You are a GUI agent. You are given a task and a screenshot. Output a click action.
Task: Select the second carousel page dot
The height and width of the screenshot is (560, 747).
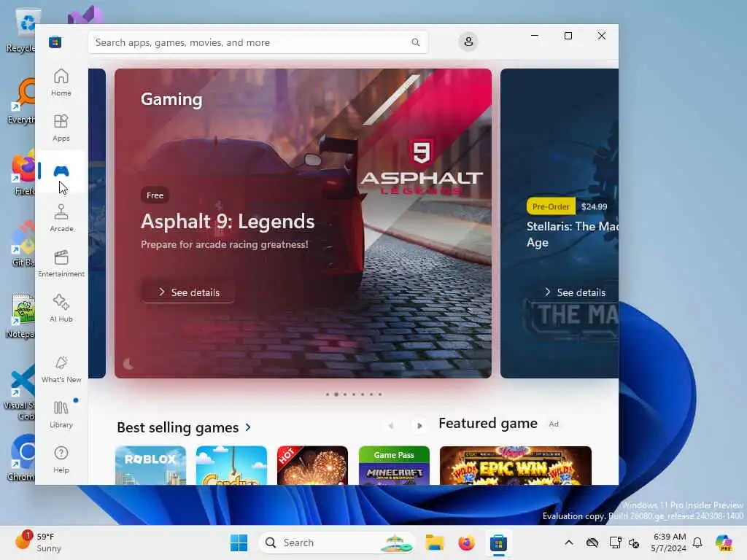[336, 394]
